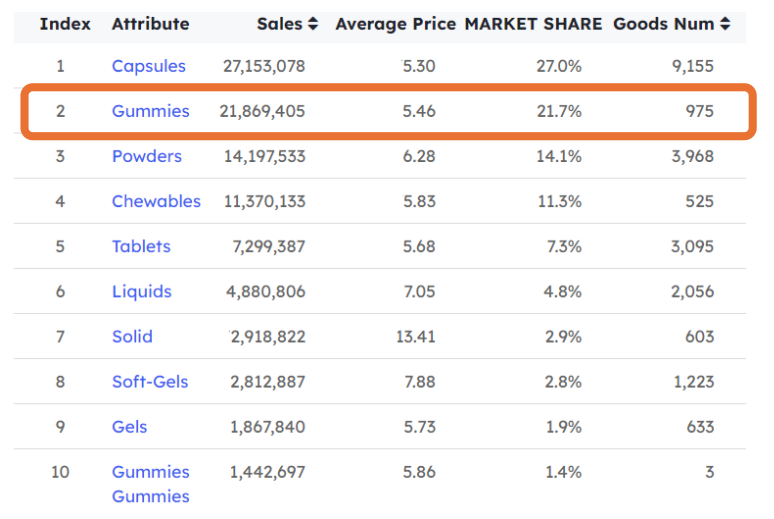The image size is (774, 519).
Task: Select the Powders attribute link
Action: point(147,156)
